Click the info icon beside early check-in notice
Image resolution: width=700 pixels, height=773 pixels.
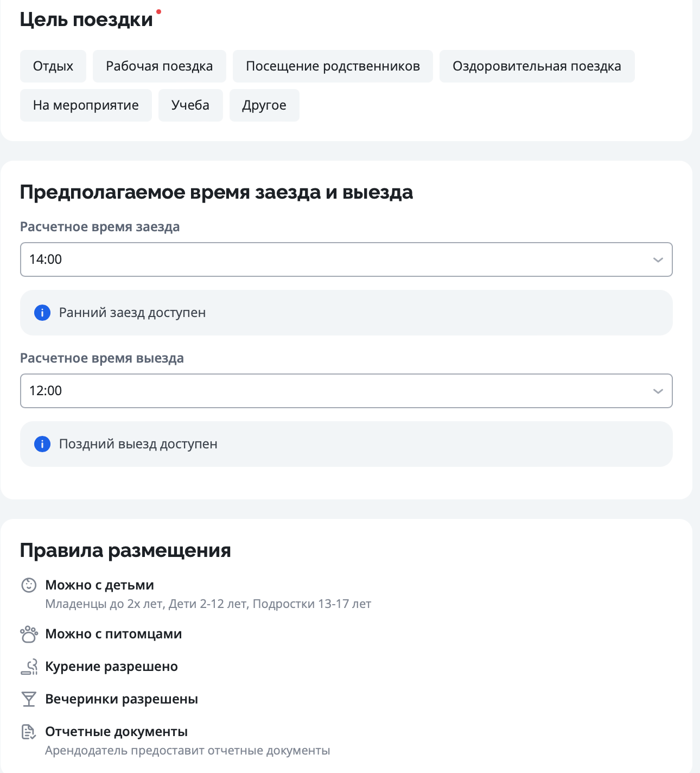(x=42, y=313)
